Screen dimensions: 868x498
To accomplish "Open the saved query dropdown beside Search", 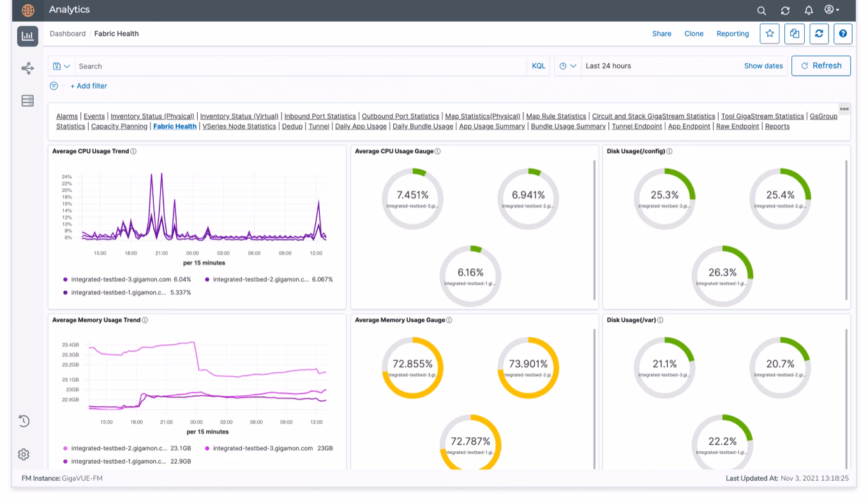I will click(62, 66).
